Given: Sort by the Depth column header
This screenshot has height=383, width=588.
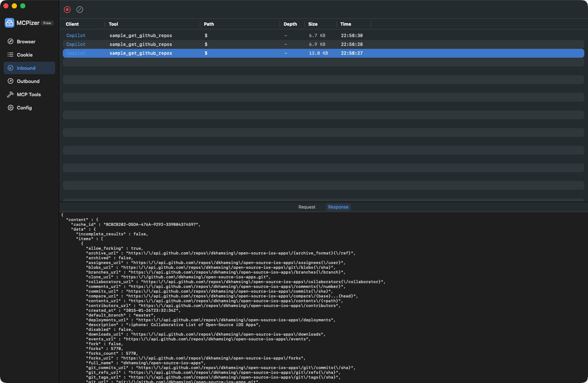Looking at the screenshot, I should (x=290, y=24).
